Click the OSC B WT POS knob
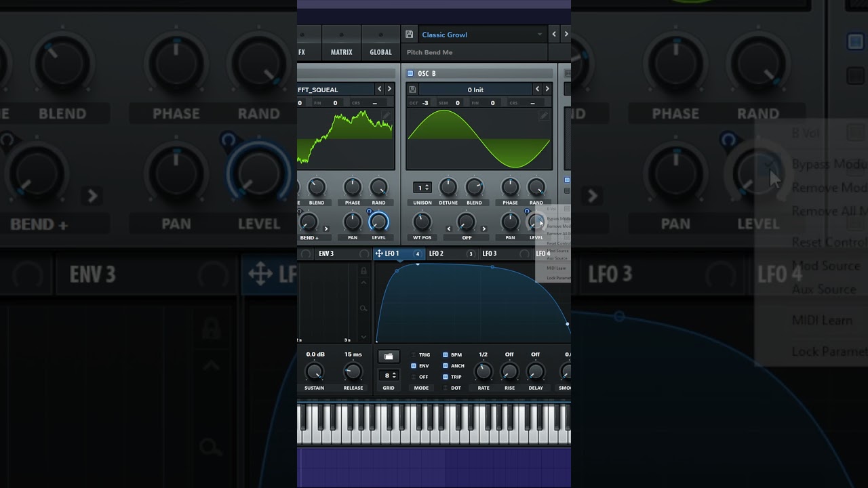This screenshot has width=868, height=488. pos(422,222)
